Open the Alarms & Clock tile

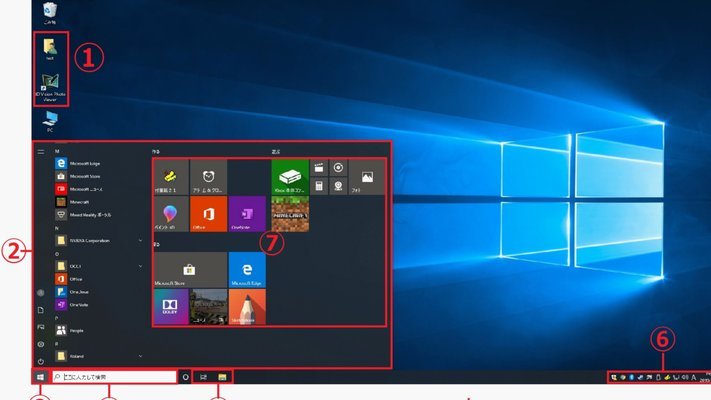(209, 177)
